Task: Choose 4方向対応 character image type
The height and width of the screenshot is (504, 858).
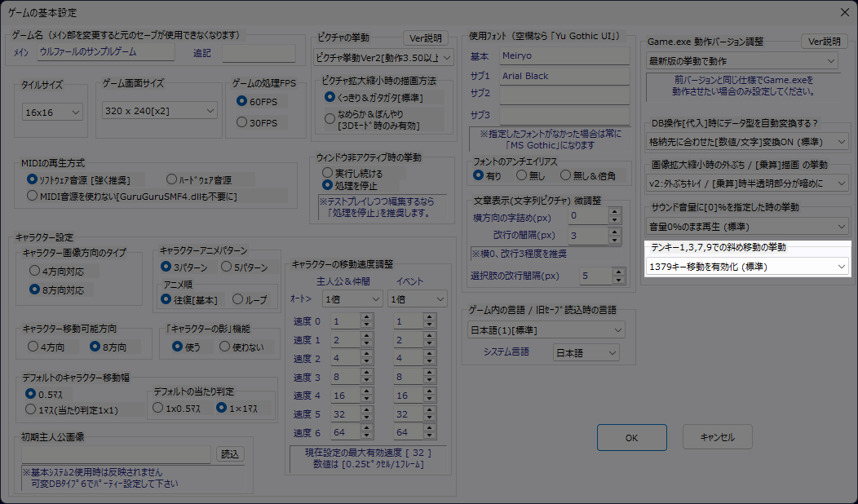Action: (34, 269)
